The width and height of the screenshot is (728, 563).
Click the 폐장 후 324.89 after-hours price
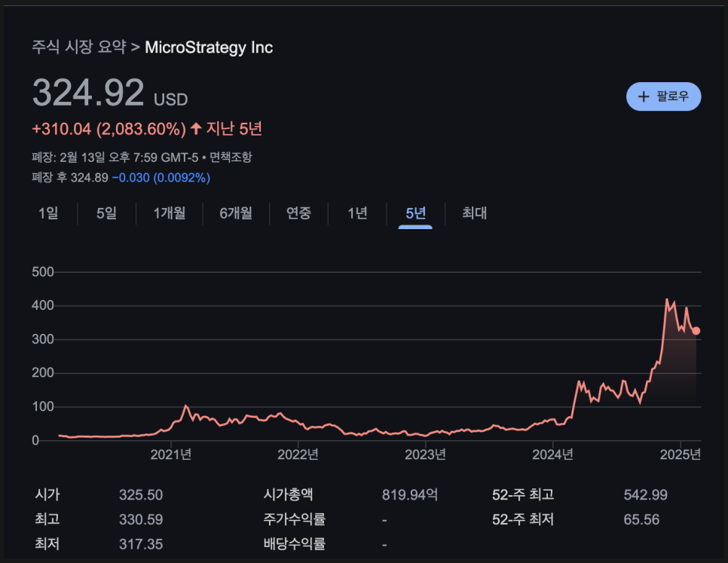(x=70, y=178)
